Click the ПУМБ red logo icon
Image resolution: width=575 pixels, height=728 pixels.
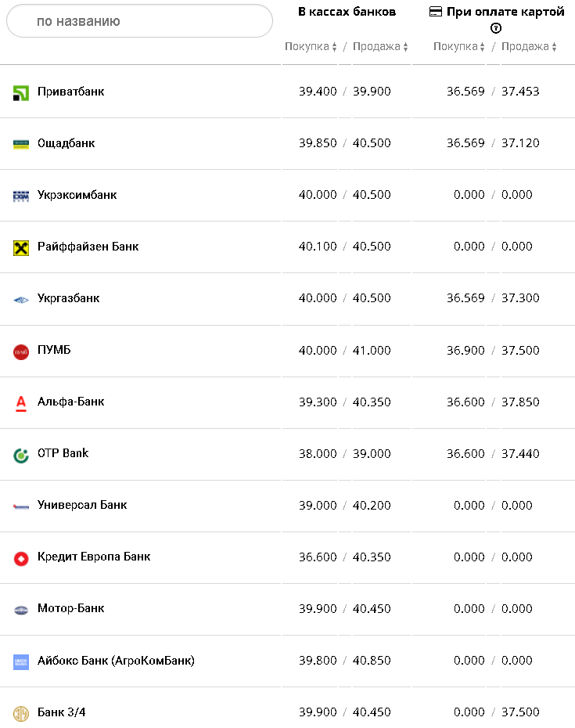click(x=21, y=351)
